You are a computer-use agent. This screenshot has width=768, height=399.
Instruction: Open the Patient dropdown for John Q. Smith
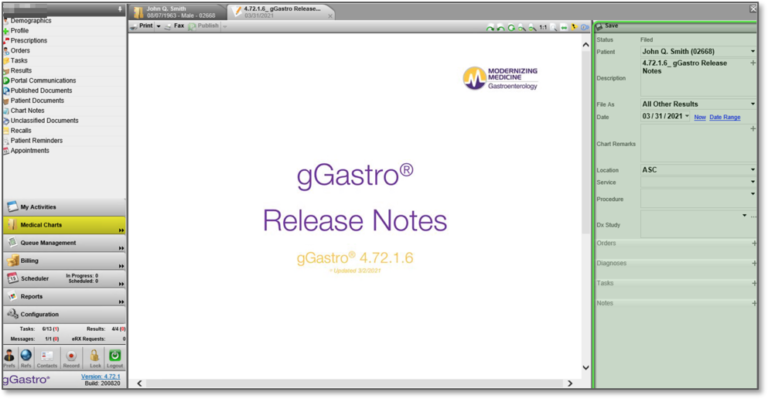click(753, 51)
